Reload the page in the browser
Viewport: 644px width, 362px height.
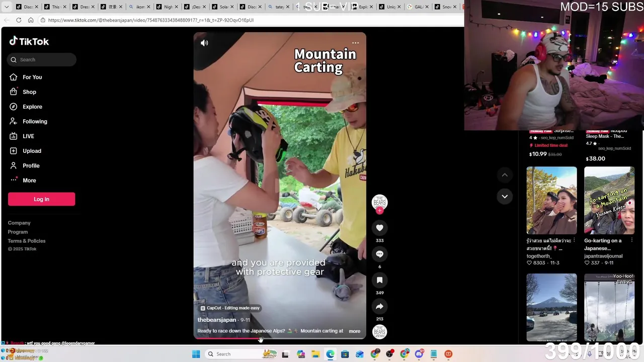[19, 20]
